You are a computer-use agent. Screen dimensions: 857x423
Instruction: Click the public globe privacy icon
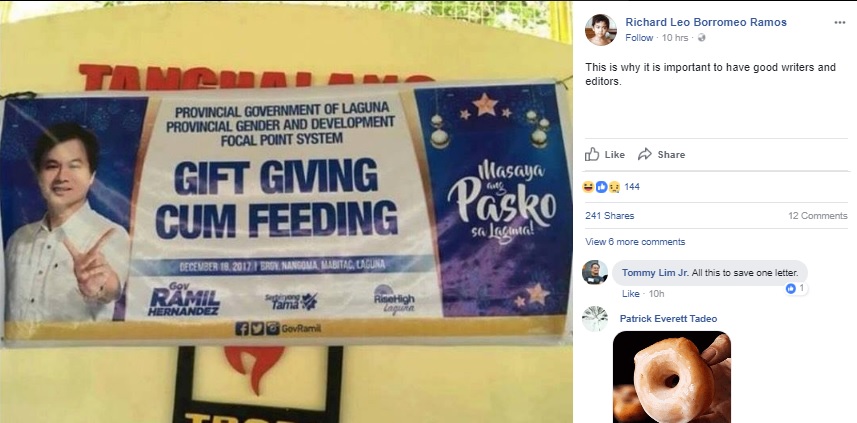[x=702, y=38]
